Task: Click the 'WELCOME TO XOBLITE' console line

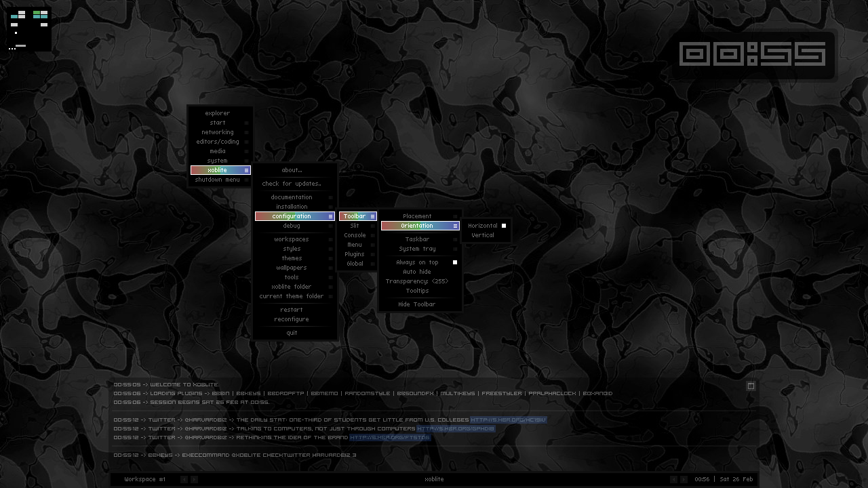Action: coord(166,385)
